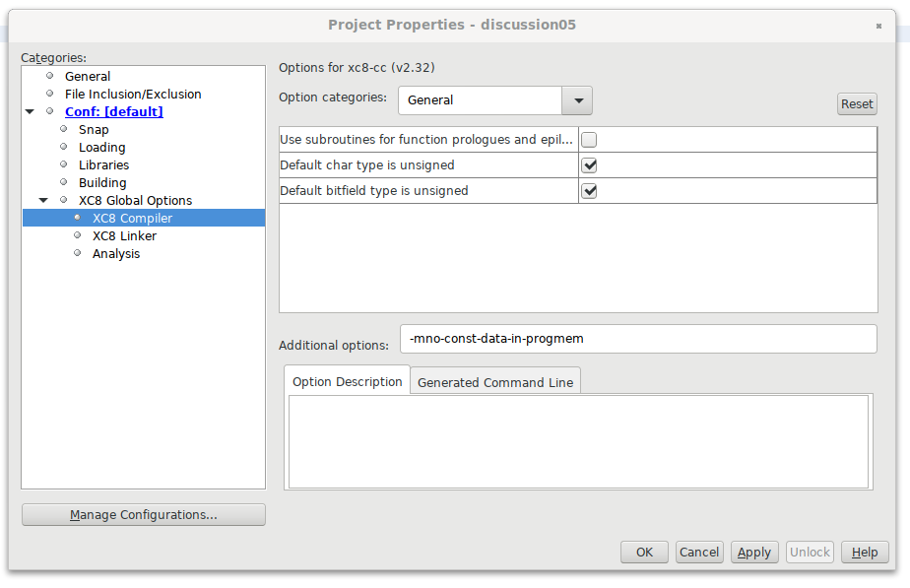Enable subroutines for function prologues checkbox
Image resolution: width=910 pixels, height=588 pixels.
point(589,140)
